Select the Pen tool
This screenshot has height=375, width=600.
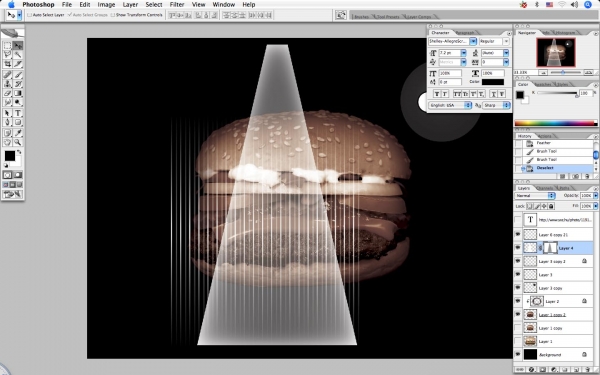coord(7,122)
